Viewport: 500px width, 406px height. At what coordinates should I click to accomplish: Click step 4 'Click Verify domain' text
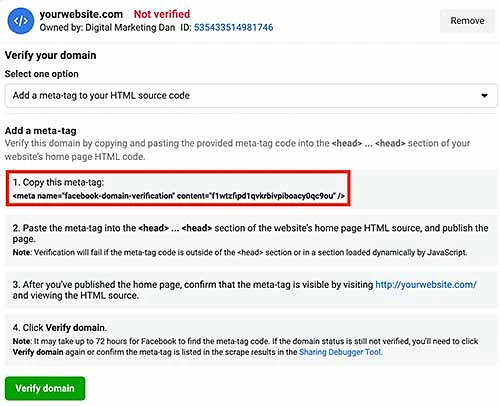[x=60, y=328]
